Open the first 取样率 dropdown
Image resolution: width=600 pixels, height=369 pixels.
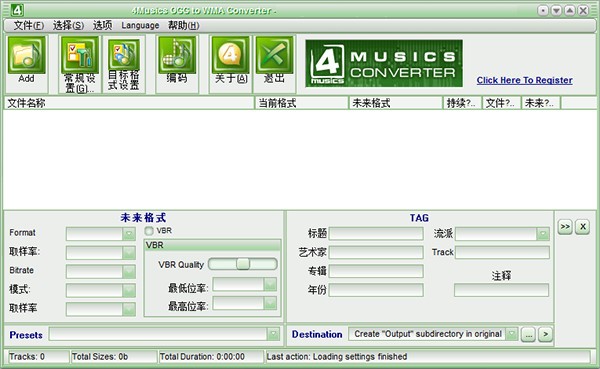pos(129,252)
